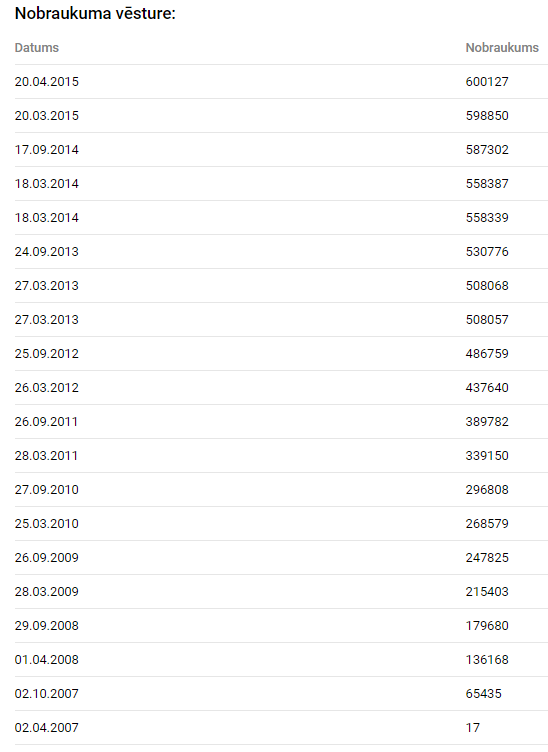
Task: Click mileage value 247825
Action: pos(487,558)
